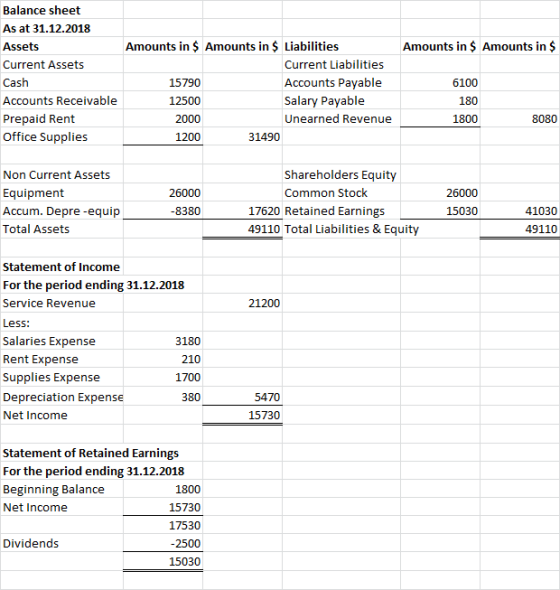This screenshot has width=560, height=590.
Task: Select the Beginning Balance amount
Action: [x=187, y=489]
